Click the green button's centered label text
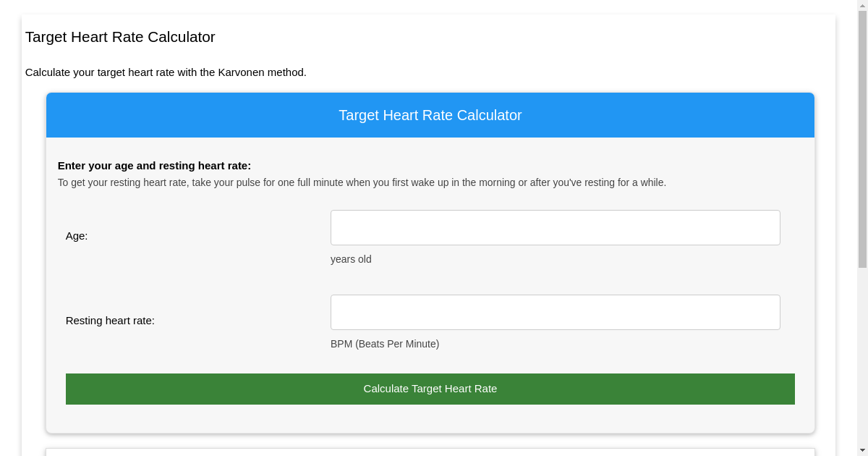The height and width of the screenshot is (456, 868). pos(430,389)
